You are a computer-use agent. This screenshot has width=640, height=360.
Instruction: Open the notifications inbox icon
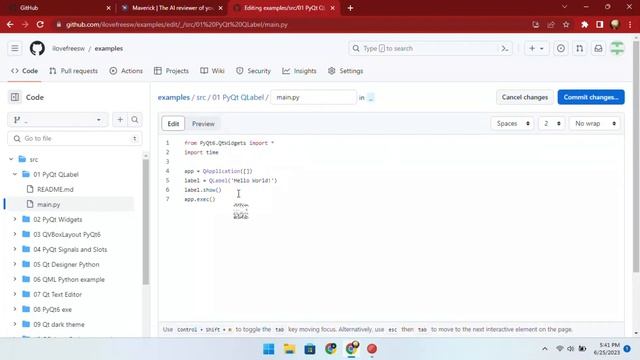click(x=598, y=48)
